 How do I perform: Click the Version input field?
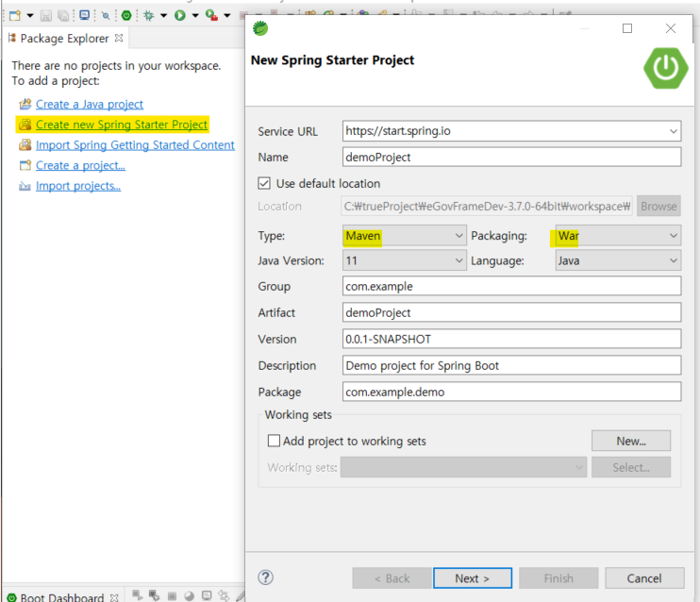tap(511, 339)
